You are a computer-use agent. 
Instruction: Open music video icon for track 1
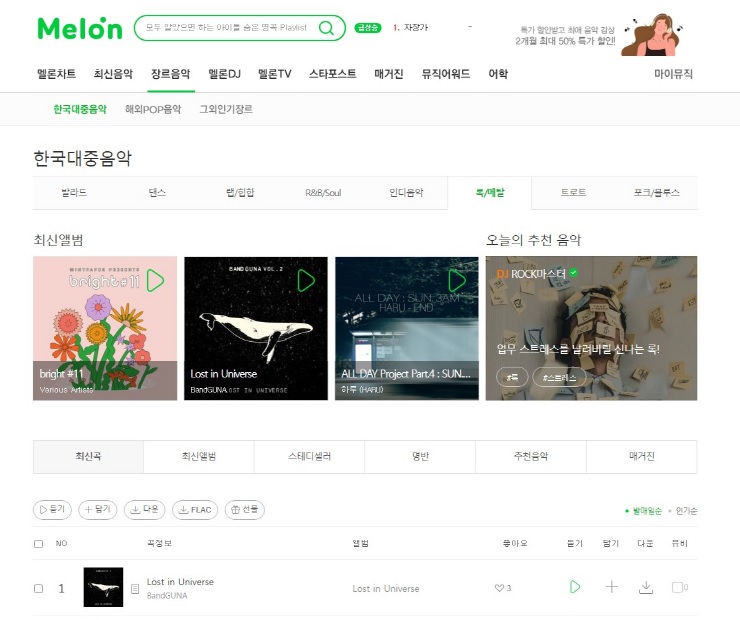coord(677,587)
